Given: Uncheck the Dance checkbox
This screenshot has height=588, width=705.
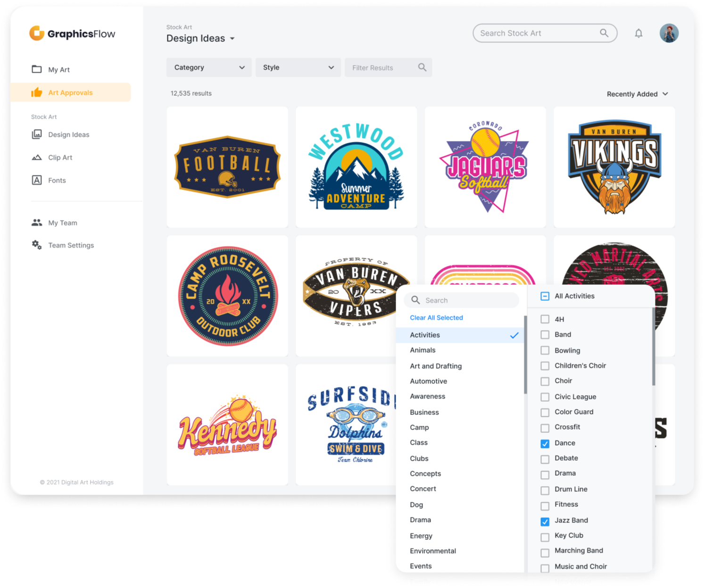Looking at the screenshot, I should click(x=545, y=443).
